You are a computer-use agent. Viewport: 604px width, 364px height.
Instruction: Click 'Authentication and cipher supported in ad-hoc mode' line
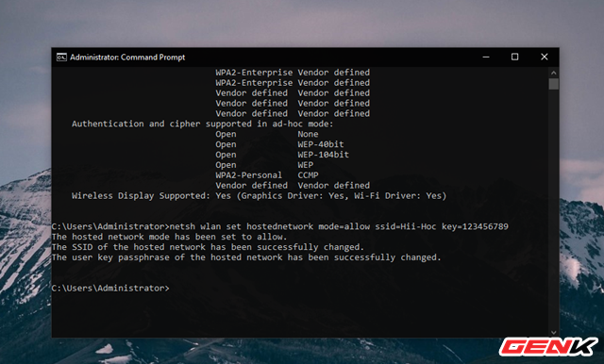click(x=203, y=124)
